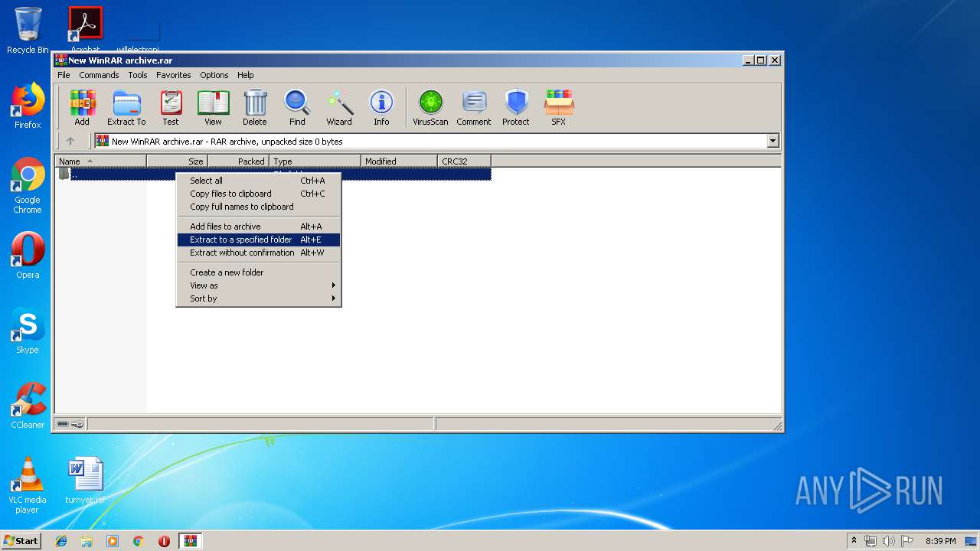Viewport: 980px width, 551px height.
Task: Sort by the Packed column header
Action: pyautogui.click(x=238, y=161)
